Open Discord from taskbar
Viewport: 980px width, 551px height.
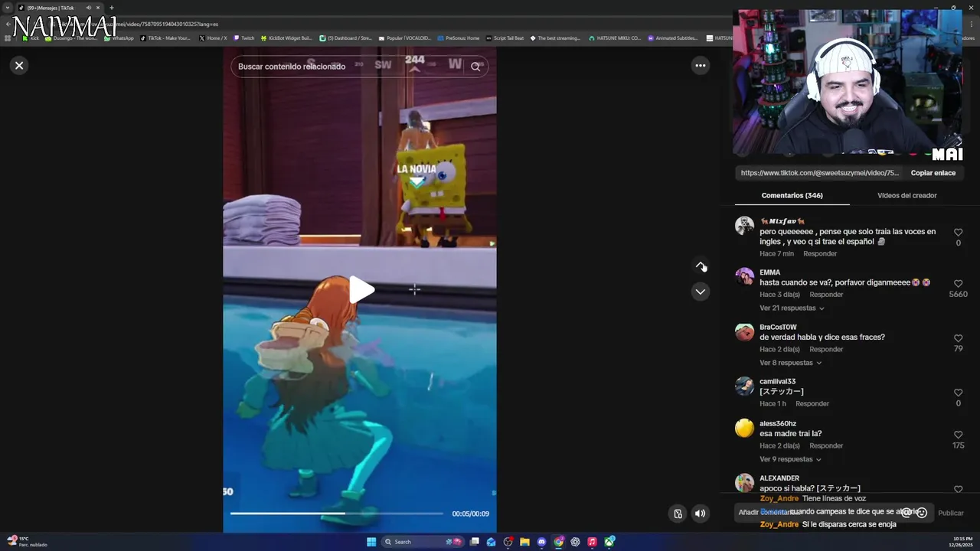[542, 542]
